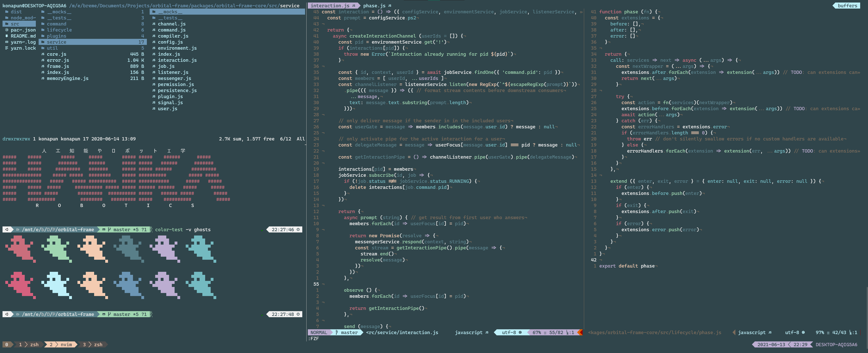Click the buffers label in tabline
This screenshot has width=868, height=353.
tap(847, 6)
